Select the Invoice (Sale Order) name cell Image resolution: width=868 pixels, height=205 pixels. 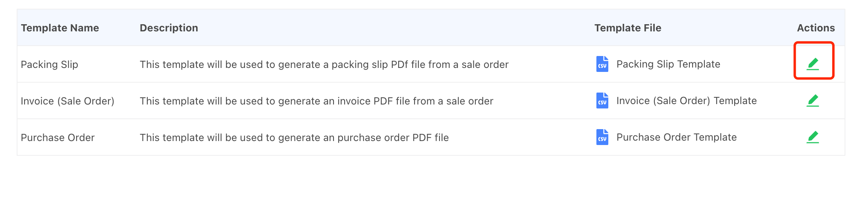[68, 101]
